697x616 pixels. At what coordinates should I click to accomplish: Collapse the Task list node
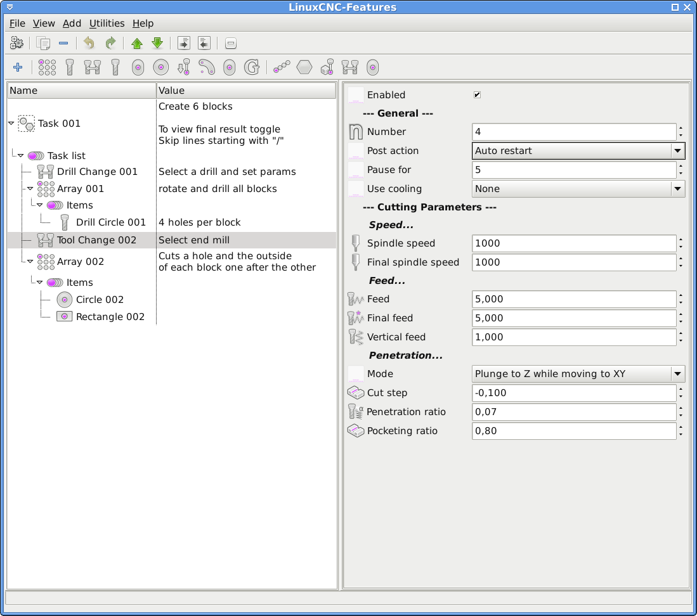pyautogui.click(x=20, y=155)
